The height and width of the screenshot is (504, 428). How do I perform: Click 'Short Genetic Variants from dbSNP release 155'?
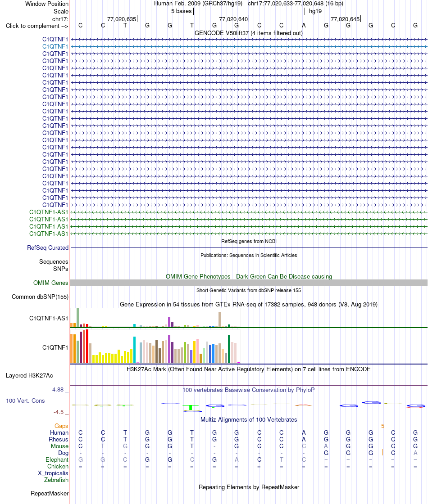(249, 290)
